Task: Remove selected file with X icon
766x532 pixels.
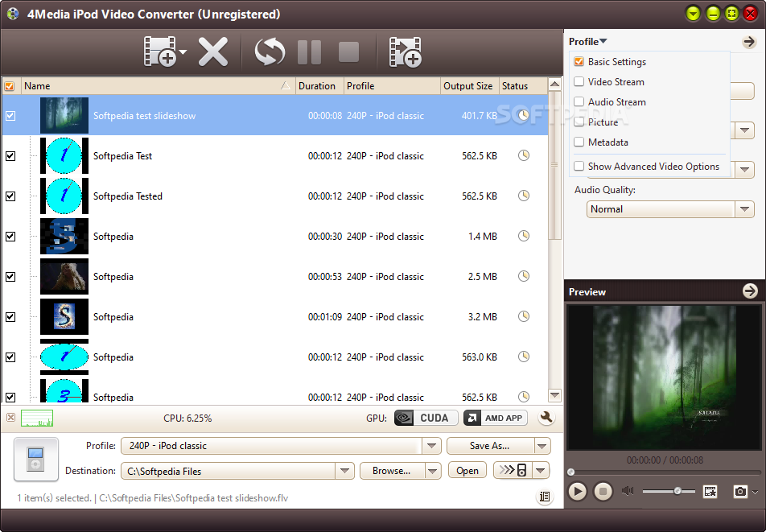Action: click(x=213, y=52)
